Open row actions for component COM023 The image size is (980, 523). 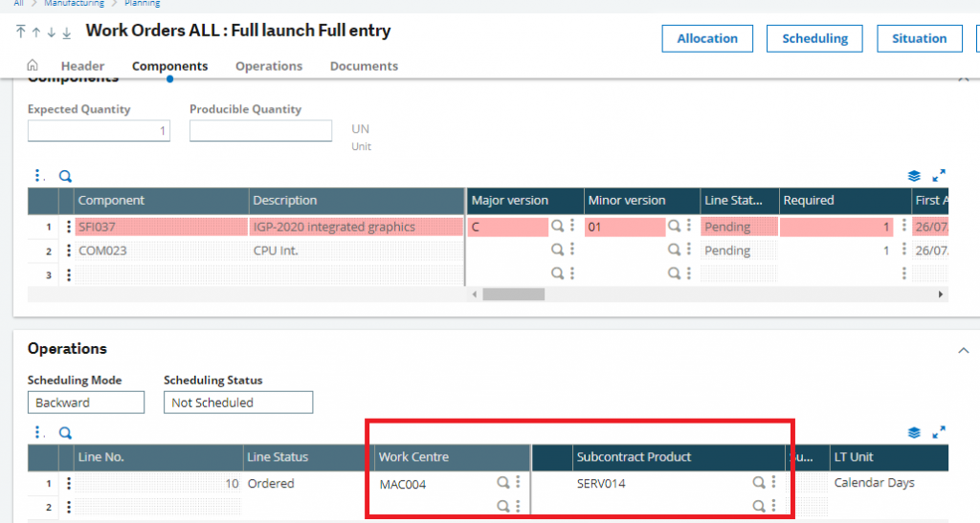tap(69, 251)
